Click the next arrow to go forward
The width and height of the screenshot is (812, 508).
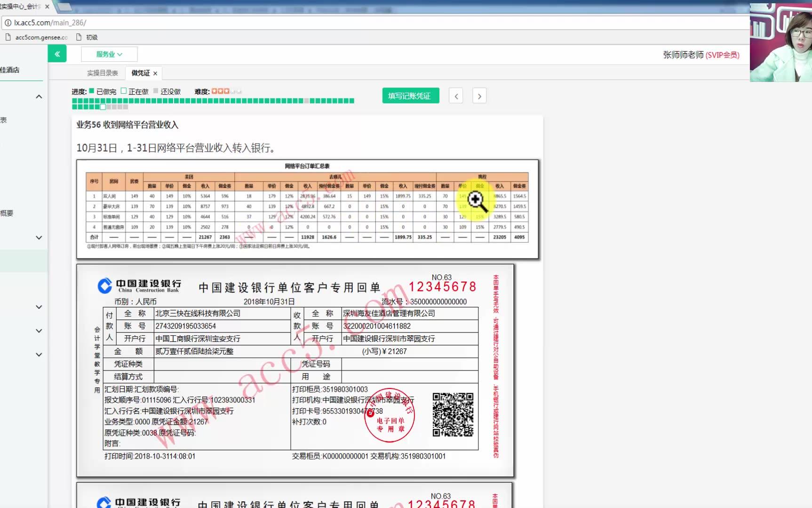click(479, 96)
